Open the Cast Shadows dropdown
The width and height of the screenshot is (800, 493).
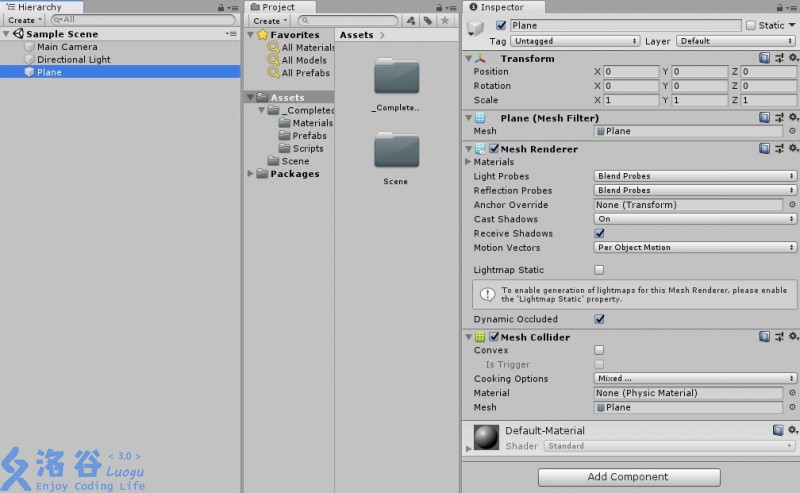695,219
